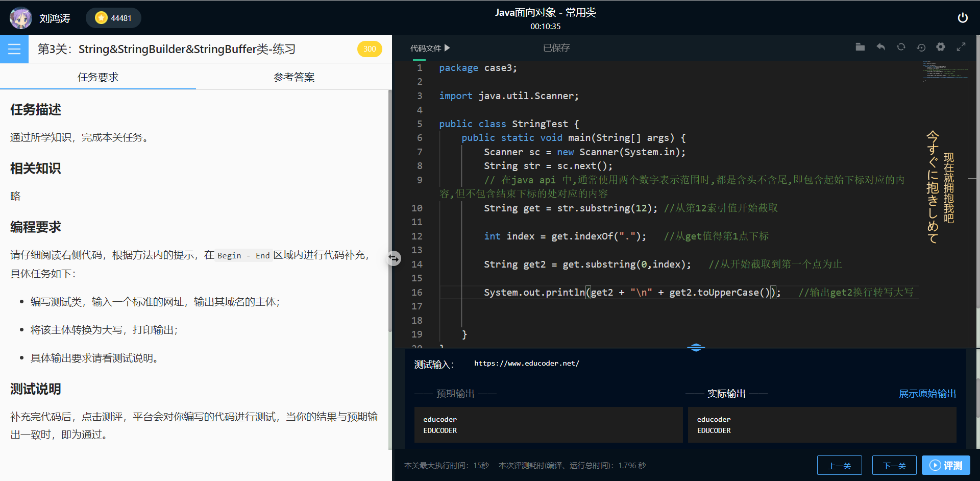Click the reset code refresh icon
This screenshot has height=481, width=980.
pyautogui.click(x=901, y=46)
